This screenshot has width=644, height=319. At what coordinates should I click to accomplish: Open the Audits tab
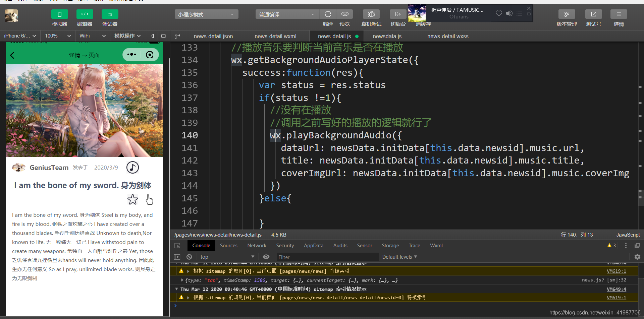tap(340, 246)
